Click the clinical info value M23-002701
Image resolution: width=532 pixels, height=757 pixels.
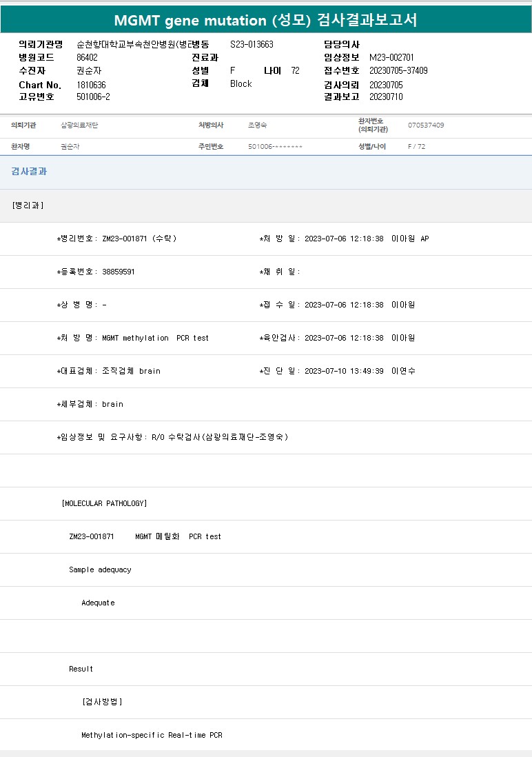(391, 58)
